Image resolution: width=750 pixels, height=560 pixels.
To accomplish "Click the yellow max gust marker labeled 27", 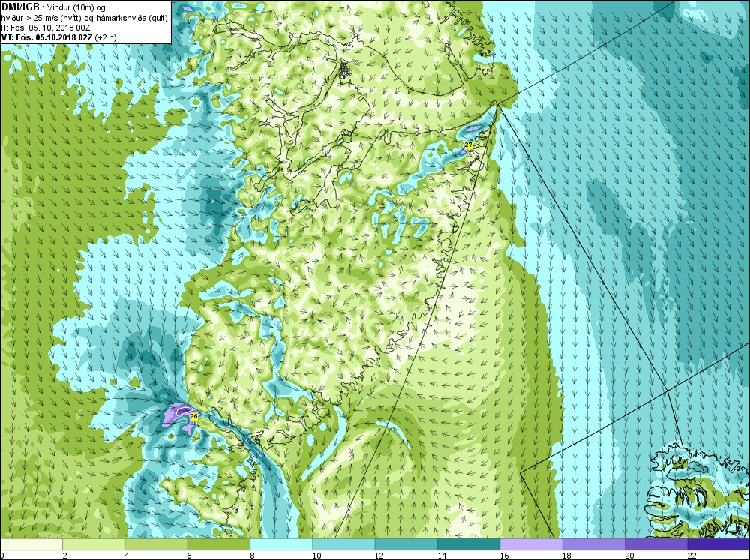I will coord(469,145).
